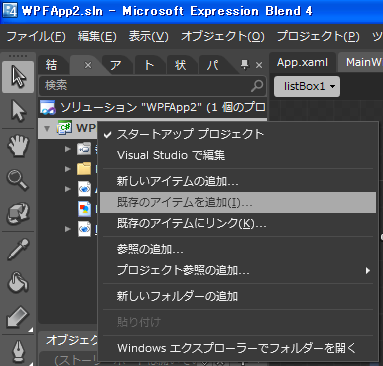Select the Selection arrow tool
The image size is (383, 366).
18,77
